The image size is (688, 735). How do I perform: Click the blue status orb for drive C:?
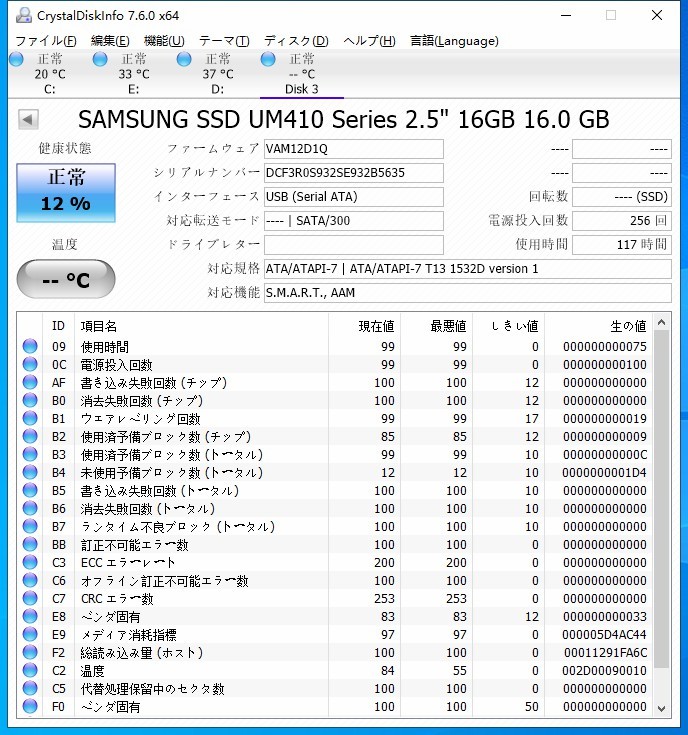point(16,59)
